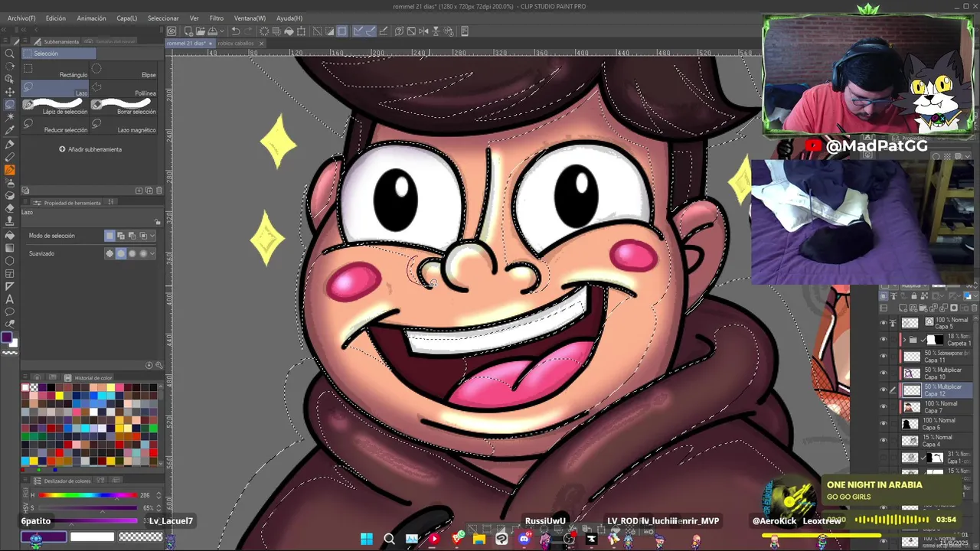980x551 pixels.
Task: Click Añadir subherramienta button
Action: pyautogui.click(x=90, y=149)
